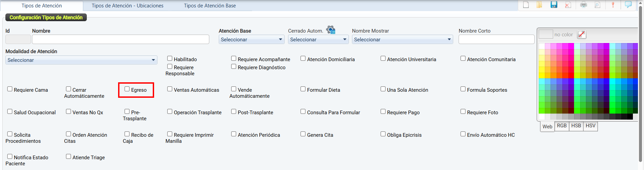
Task: Delete record with red X document icon
Action: coord(568,5)
